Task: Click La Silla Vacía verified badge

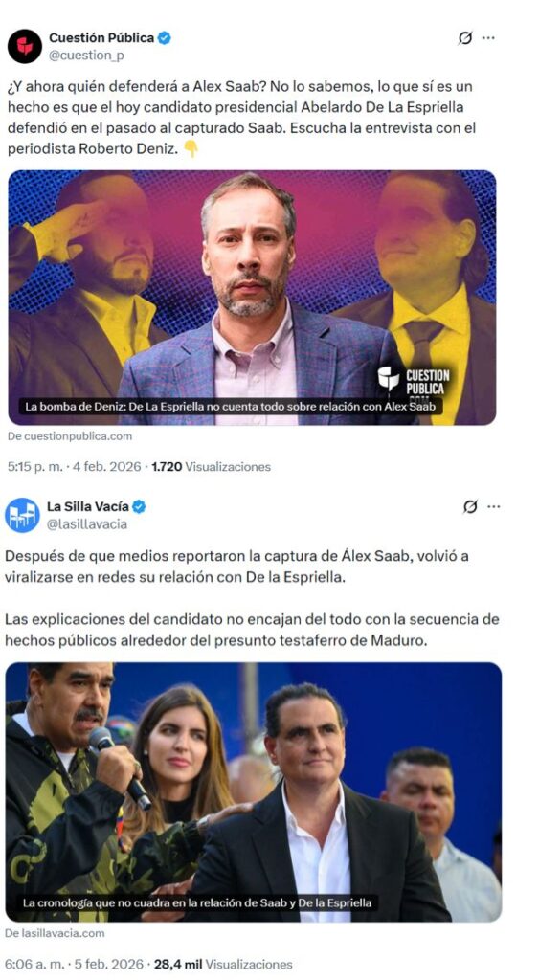Action: [x=139, y=507]
